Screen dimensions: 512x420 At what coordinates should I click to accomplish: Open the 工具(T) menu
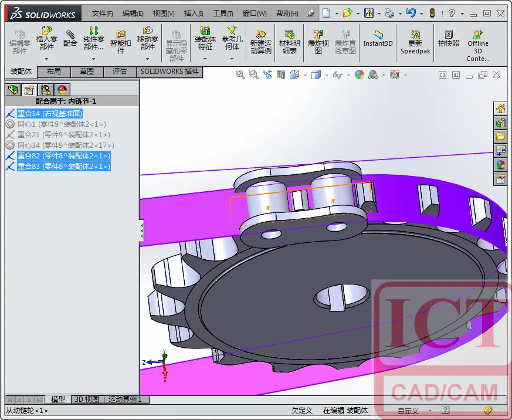(223, 13)
